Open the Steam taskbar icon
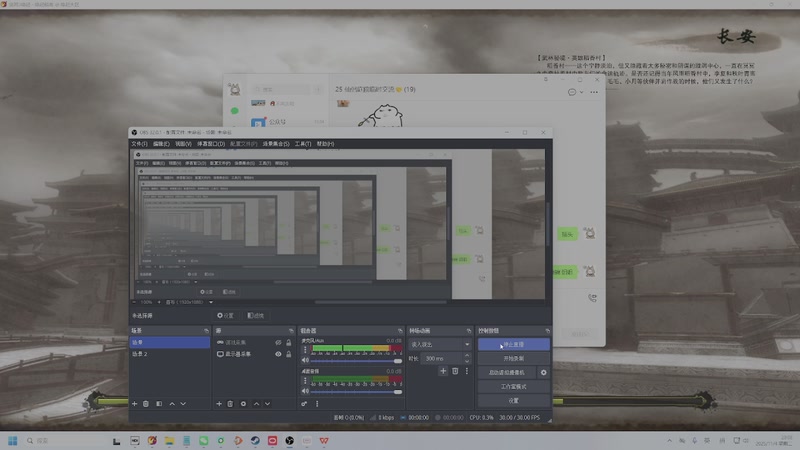 (x=255, y=441)
